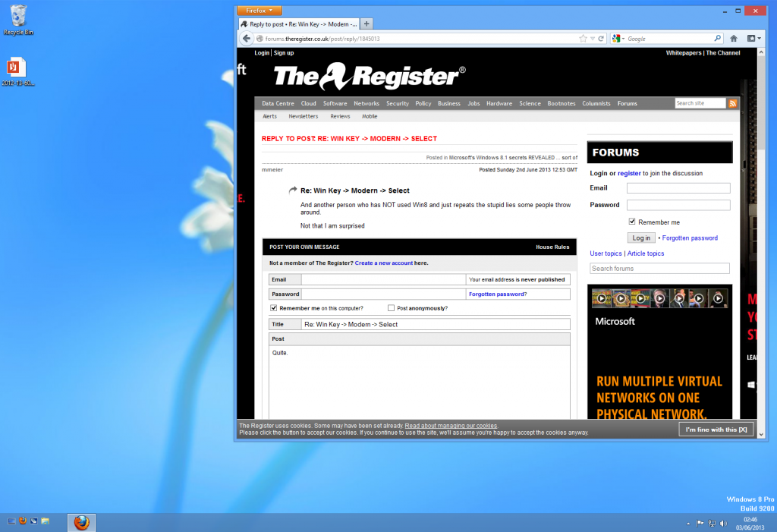Show hidden tray icons arrow

pyautogui.click(x=687, y=524)
